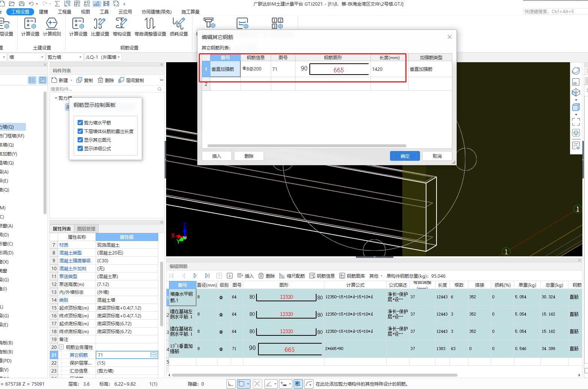Click 删除 in component list toolbar
588x389 pixels.
pyautogui.click(x=106, y=80)
